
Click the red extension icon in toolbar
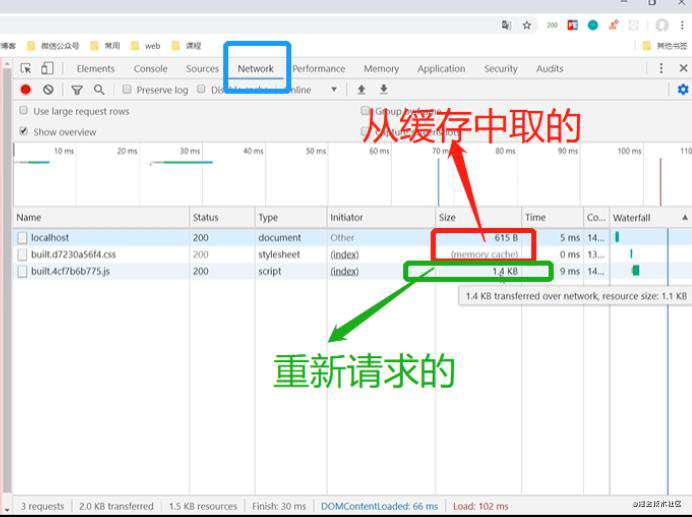(572, 25)
